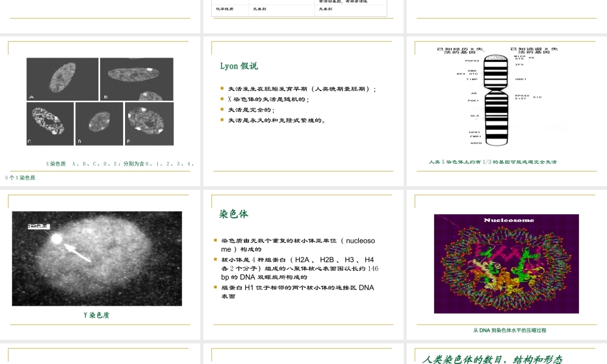Select the Y 染色质 micrograph slide
Viewport: 607px width, 364px height.
[97, 258]
